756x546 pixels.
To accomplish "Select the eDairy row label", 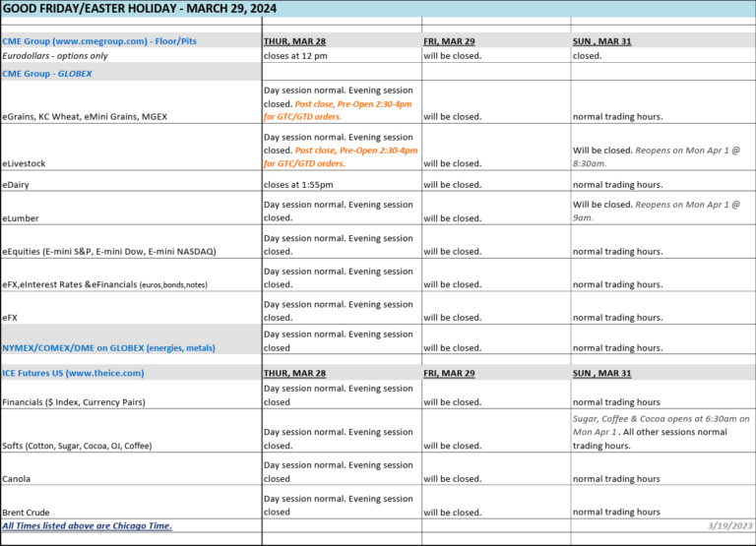I will [x=16, y=185].
